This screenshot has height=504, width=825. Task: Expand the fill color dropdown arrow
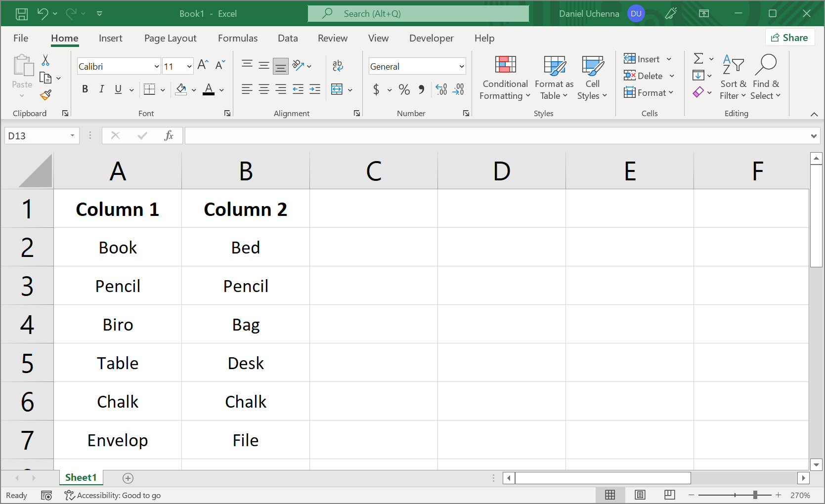point(193,90)
